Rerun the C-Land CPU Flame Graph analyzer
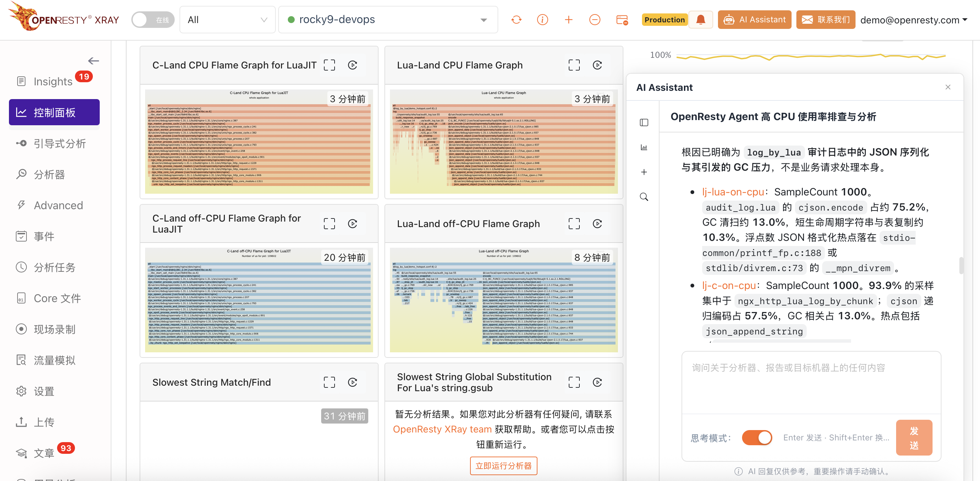The width and height of the screenshot is (980, 481). click(353, 65)
